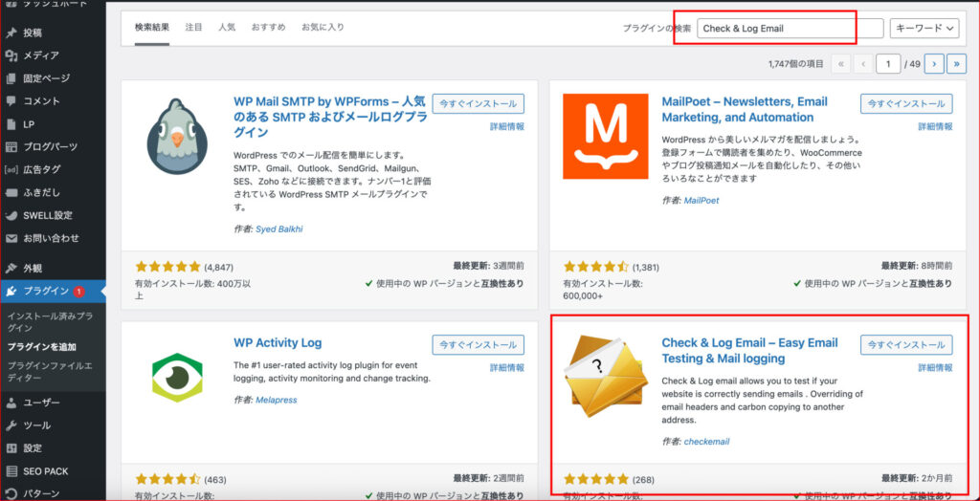Click the current page number field
The image size is (980, 501).
888,64
